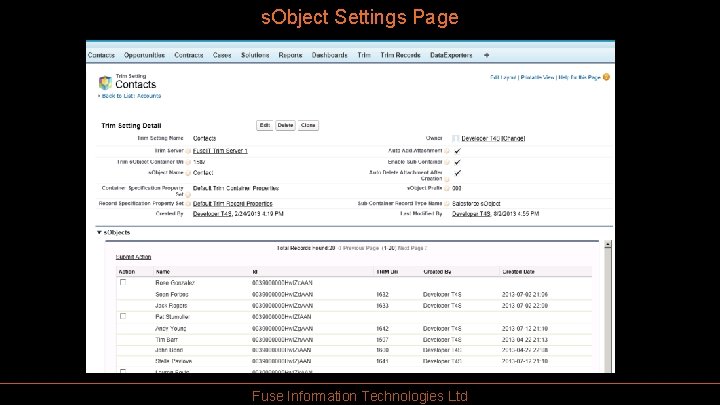This screenshot has height=405, width=720.
Task: Click help bubble for Sub Container Record Type Name
Action: tap(447, 203)
